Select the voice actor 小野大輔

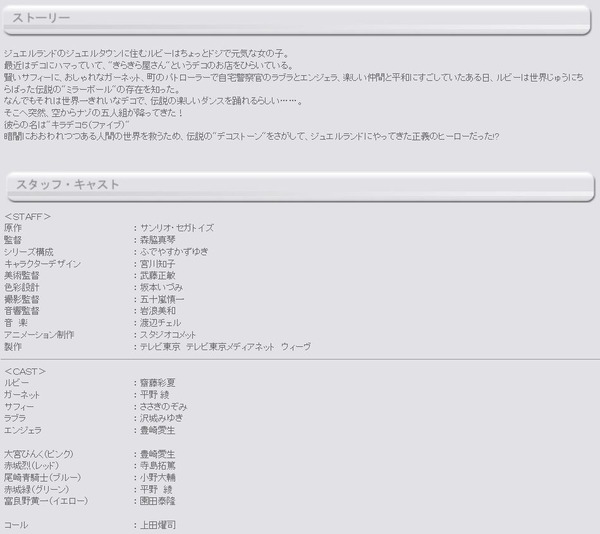158,477
